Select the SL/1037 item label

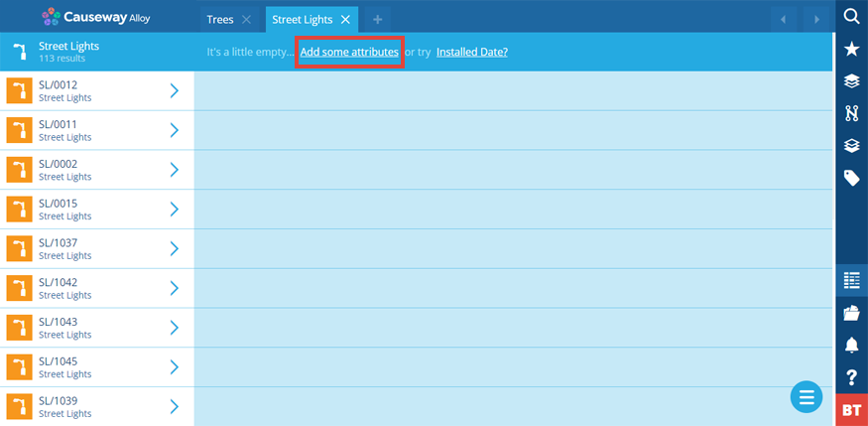[x=59, y=242]
